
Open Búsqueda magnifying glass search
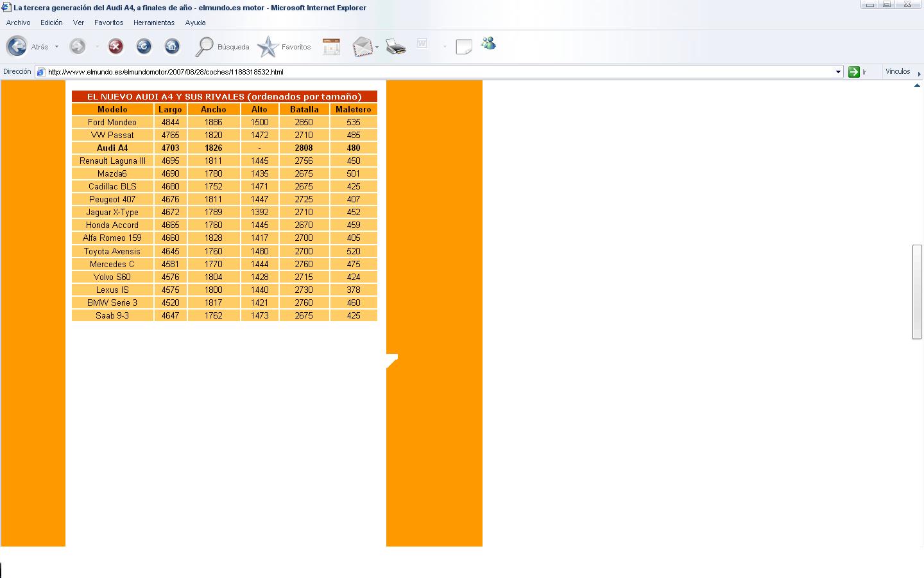coord(221,46)
